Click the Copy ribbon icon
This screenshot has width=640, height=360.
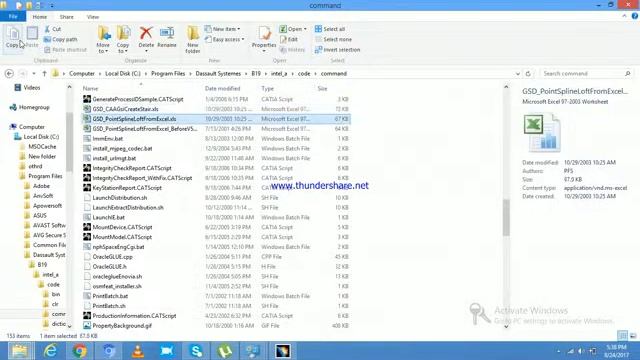pos(13,37)
